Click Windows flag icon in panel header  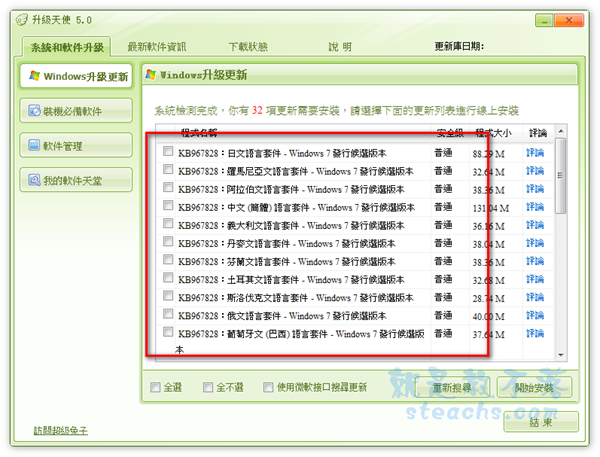pyautogui.click(x=151, y=74)
